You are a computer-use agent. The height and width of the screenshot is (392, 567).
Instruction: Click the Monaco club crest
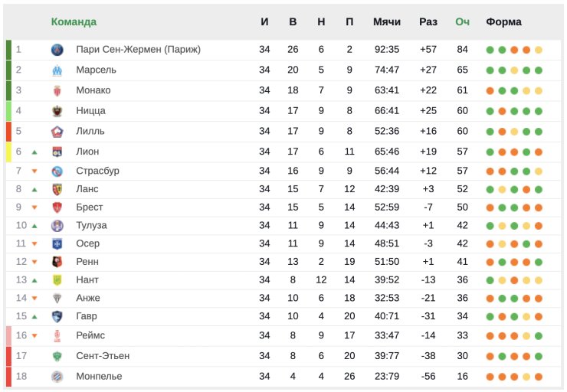57,90
